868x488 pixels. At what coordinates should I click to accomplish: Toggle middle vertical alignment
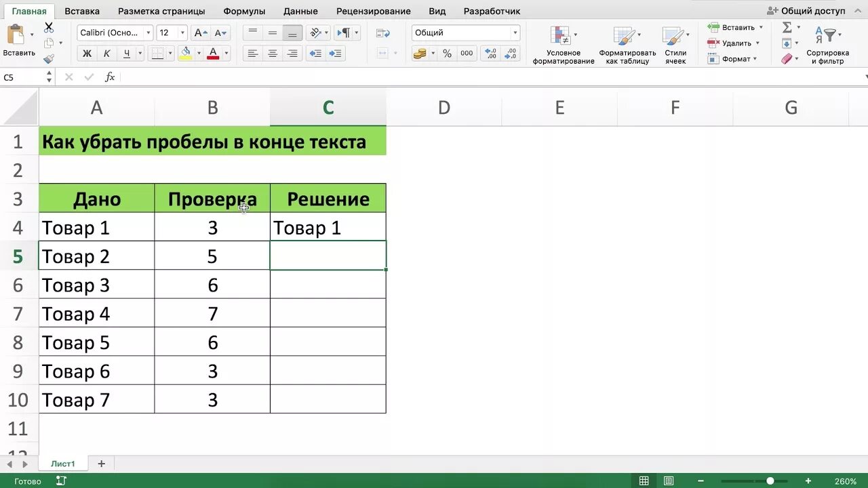(x=273, y=33)
